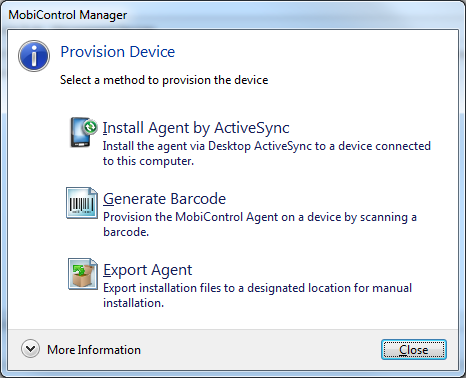Screen dimensions: 466x378
Task: Click the blue information icon
Action: pyautogui.click(x=34, y=56)
